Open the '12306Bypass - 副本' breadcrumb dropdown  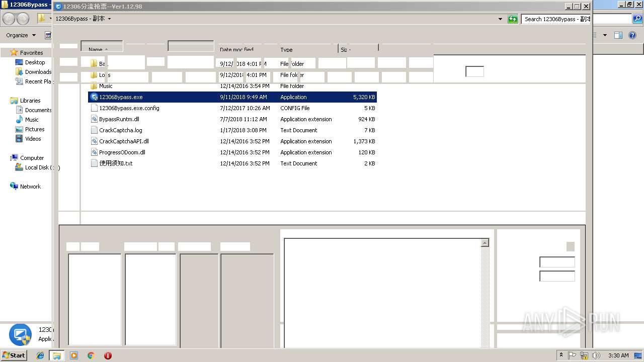click(109, 19)
